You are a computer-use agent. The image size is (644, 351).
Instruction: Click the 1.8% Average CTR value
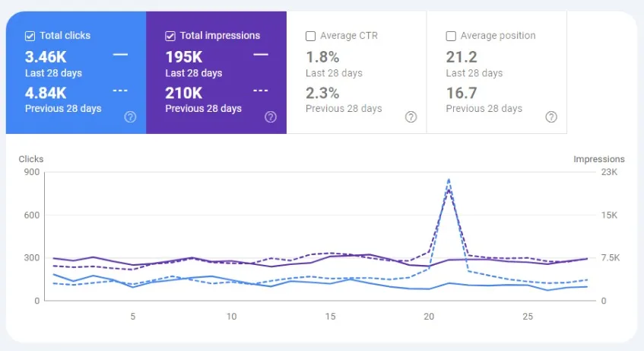pyautogui.click(x=322, y=56)
